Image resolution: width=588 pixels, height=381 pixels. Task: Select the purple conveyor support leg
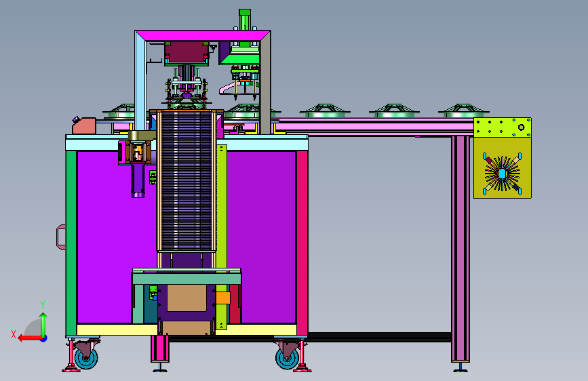[x=460, y=249]
